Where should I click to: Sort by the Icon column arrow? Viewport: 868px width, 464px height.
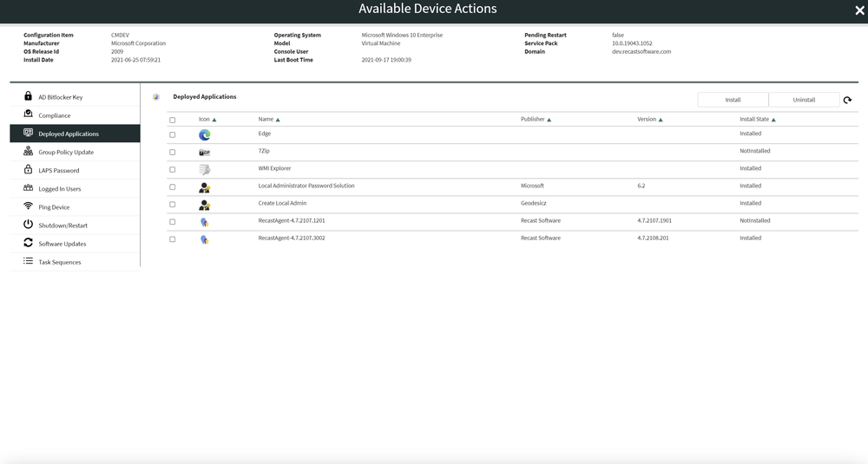tap(214, 120)
